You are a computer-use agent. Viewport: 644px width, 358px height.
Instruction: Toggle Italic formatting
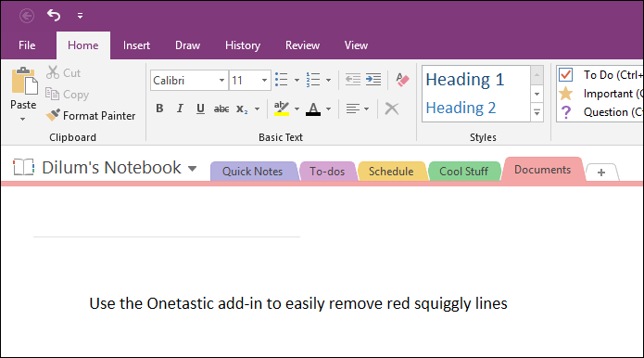point(180,109)
